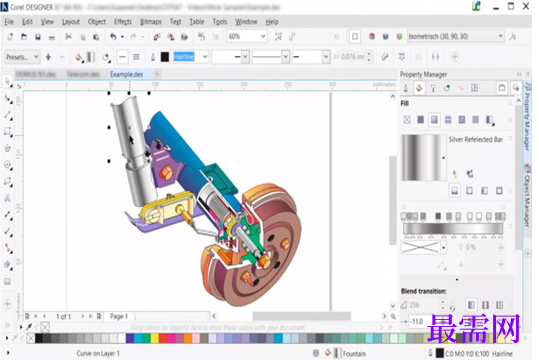Image resolution: width=539 pixels, height=360 pixels.
Task: Go to next page arrow in navigator
Action: point(82,316)
